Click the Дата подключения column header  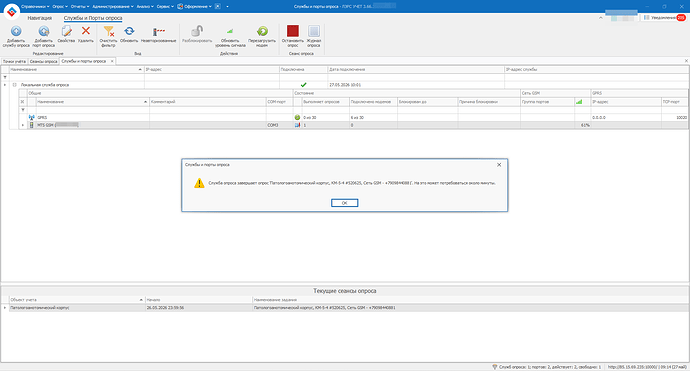416,70
